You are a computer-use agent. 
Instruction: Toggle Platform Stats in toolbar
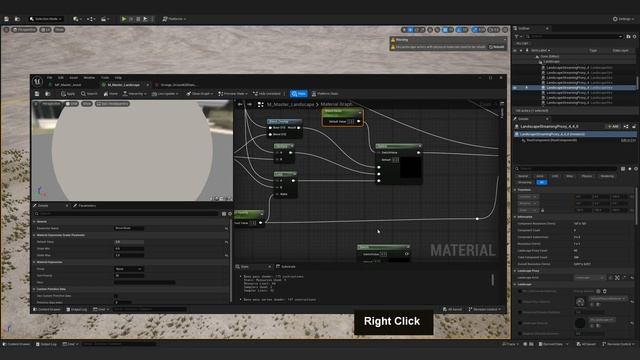coord(325,94)
